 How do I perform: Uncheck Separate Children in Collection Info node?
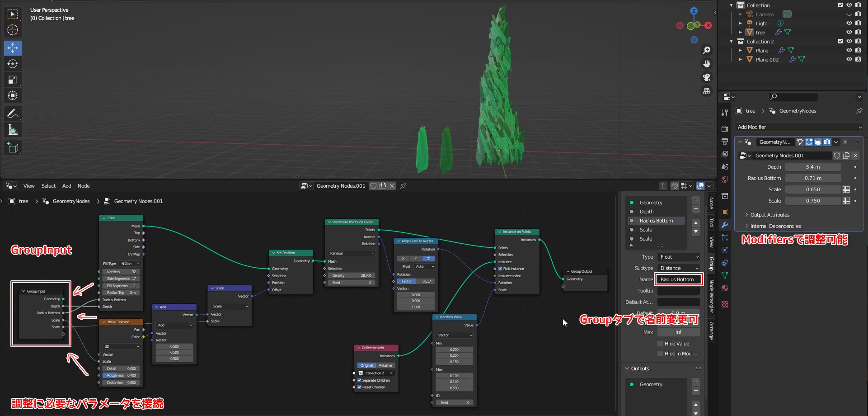coord(359,380)
